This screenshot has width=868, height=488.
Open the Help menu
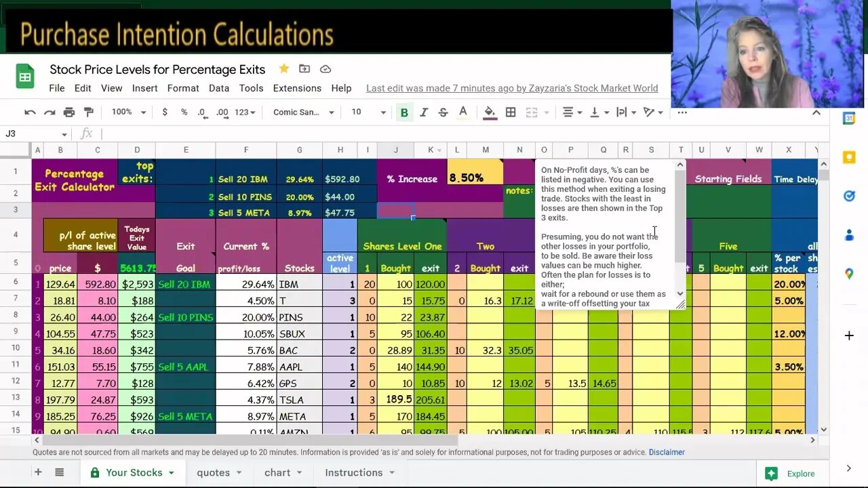click(x=341, y=88)
